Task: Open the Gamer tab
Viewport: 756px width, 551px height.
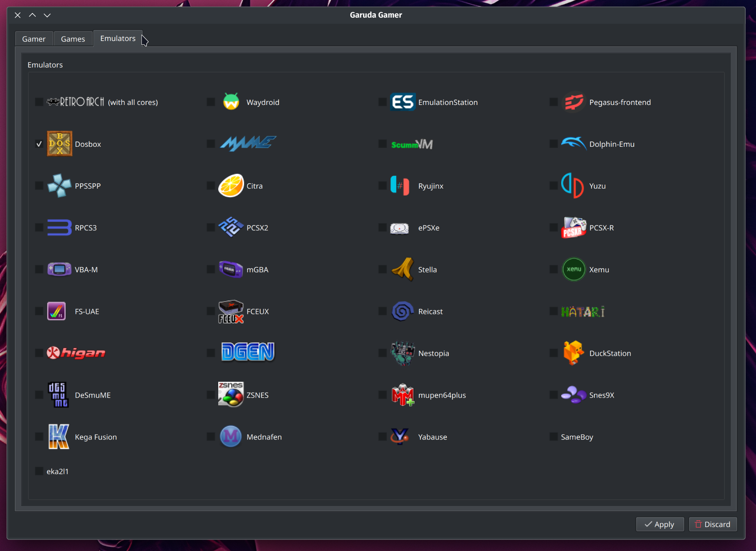Action: click(x=34, y=39)
